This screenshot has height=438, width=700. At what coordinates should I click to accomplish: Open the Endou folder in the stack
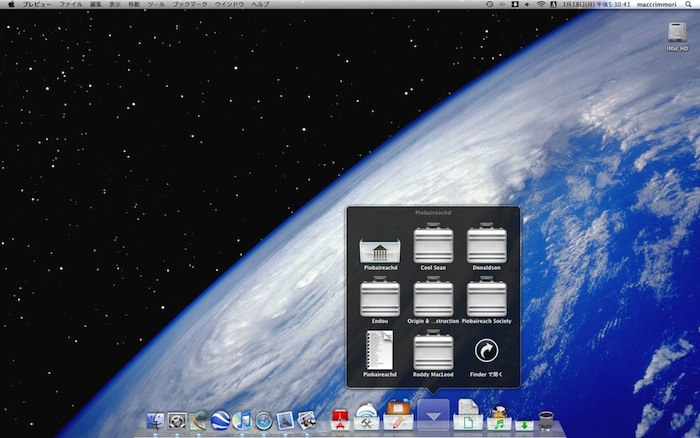pyautogui.click(x=379, y=297)
